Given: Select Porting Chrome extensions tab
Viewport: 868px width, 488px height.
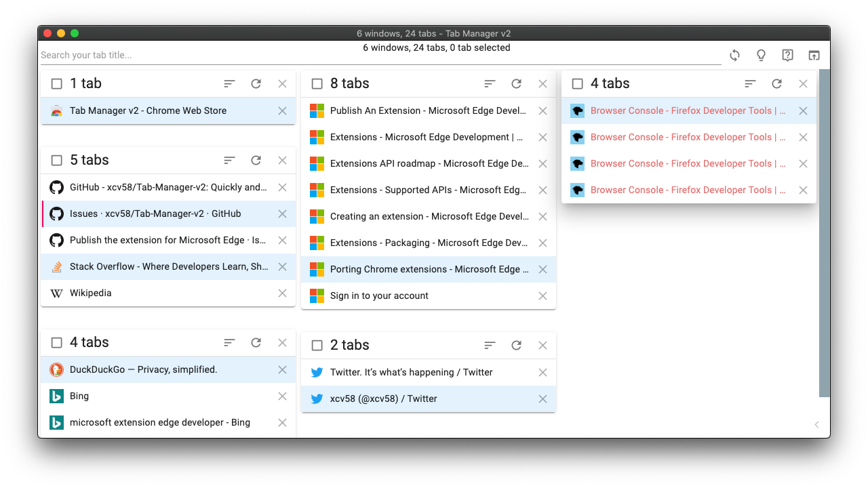Looking at the screenshot, I should click(429, 270).
